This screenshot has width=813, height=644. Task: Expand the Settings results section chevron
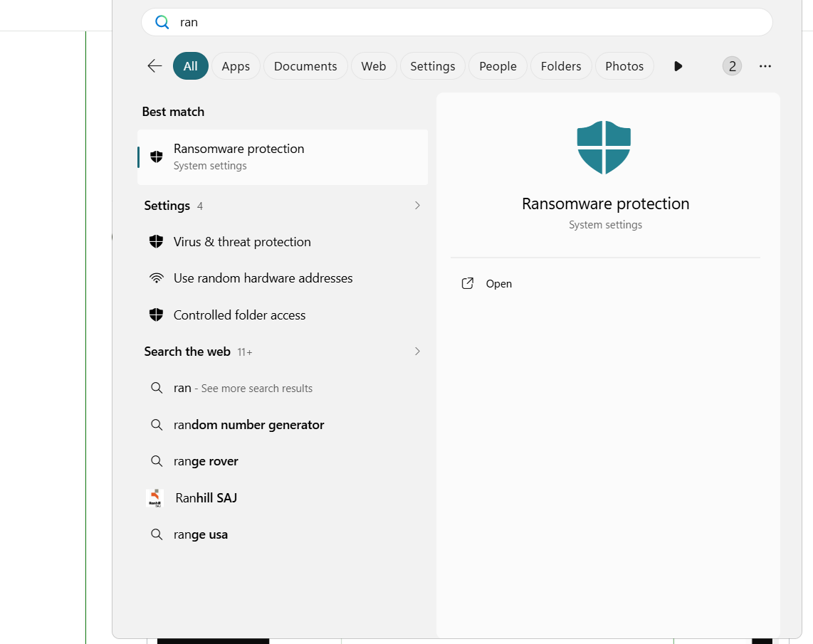(x=417, y=205)
